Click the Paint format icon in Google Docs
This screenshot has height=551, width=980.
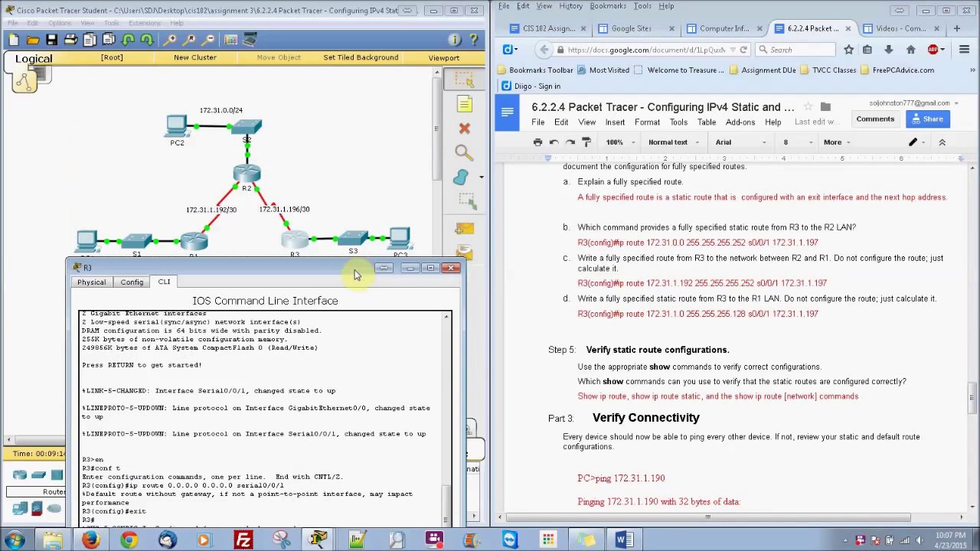[x=586, y=142]
